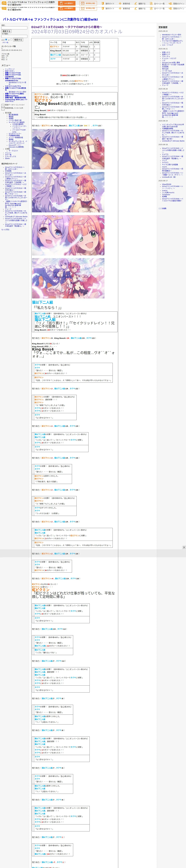Open 直轄バトルロイヤル(無印) menu entry

coord(14,94)
